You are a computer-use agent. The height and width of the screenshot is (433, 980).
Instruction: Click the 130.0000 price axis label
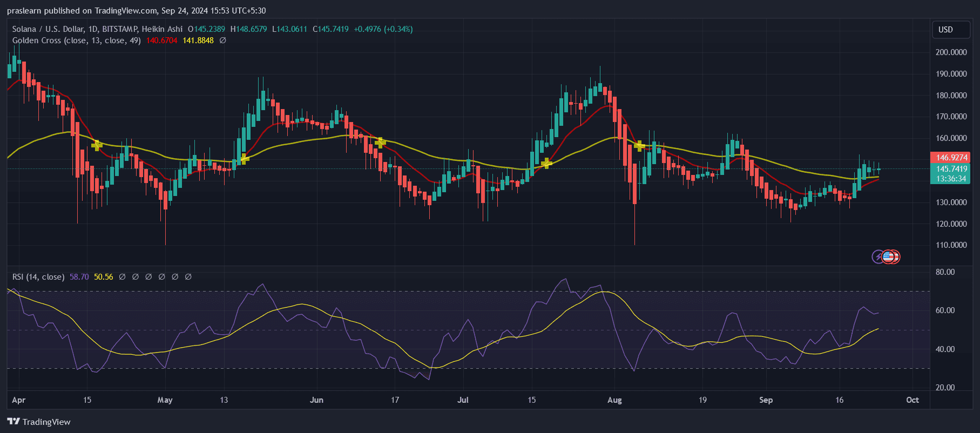951,202
